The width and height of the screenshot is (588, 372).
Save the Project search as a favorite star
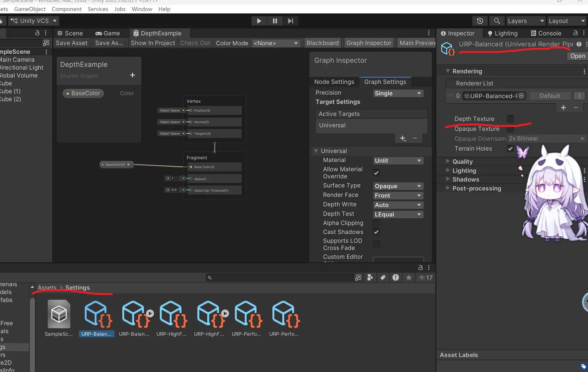[x=409, y=278]
